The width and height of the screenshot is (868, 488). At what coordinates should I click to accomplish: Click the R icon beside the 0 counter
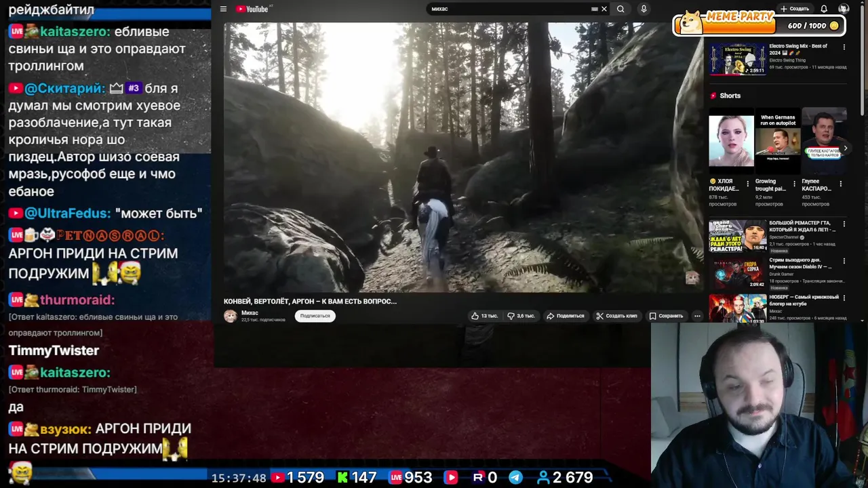tap(478, 478)
